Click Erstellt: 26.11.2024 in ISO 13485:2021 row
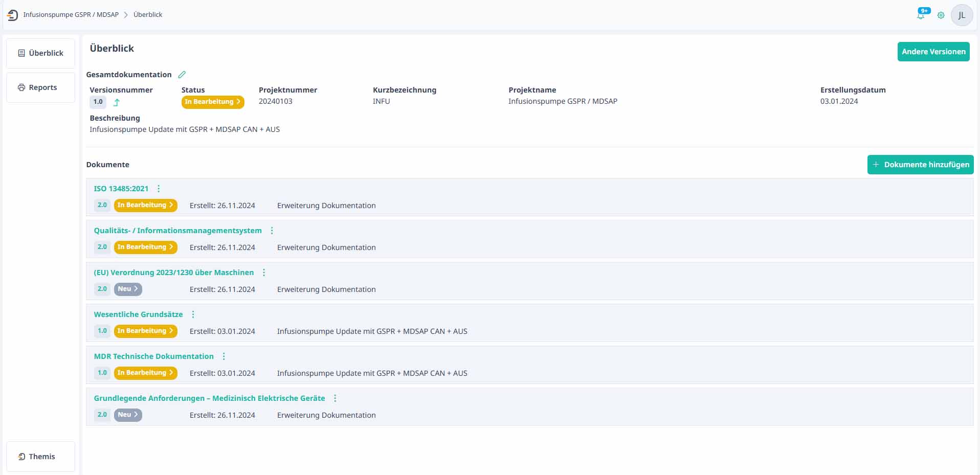Viewport: 980px width, 475px height. [222, 206]
